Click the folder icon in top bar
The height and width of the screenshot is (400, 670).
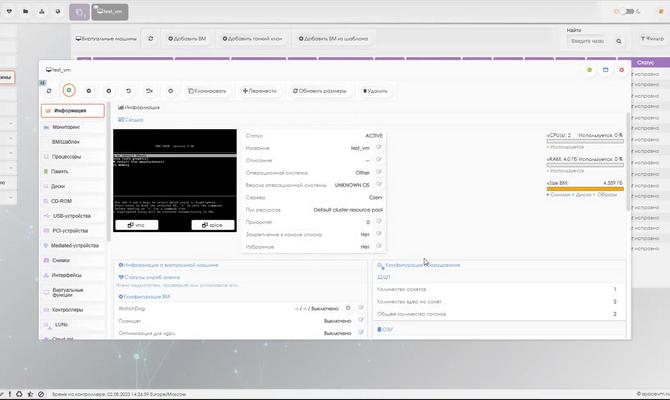click(26, 12)
